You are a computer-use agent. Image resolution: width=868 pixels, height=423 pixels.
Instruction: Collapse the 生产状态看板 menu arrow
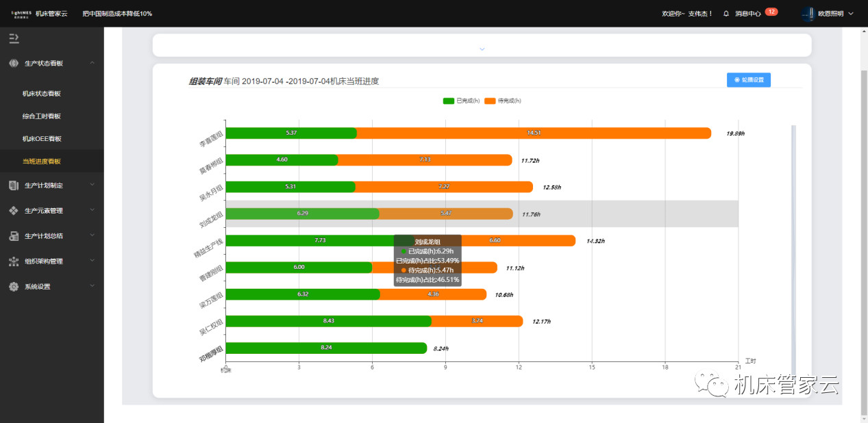pyautogui.click(x=92, y=63)
